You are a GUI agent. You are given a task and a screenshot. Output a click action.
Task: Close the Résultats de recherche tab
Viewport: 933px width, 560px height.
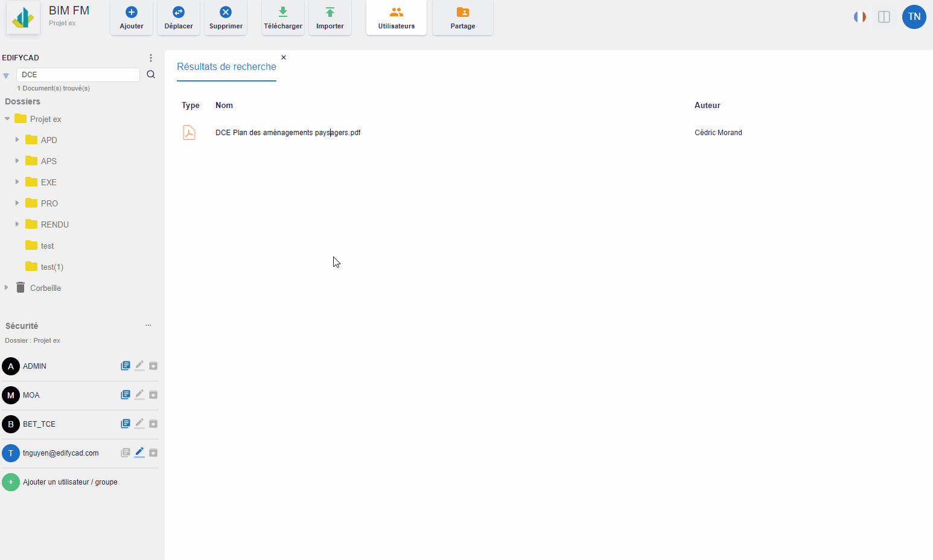284,57
